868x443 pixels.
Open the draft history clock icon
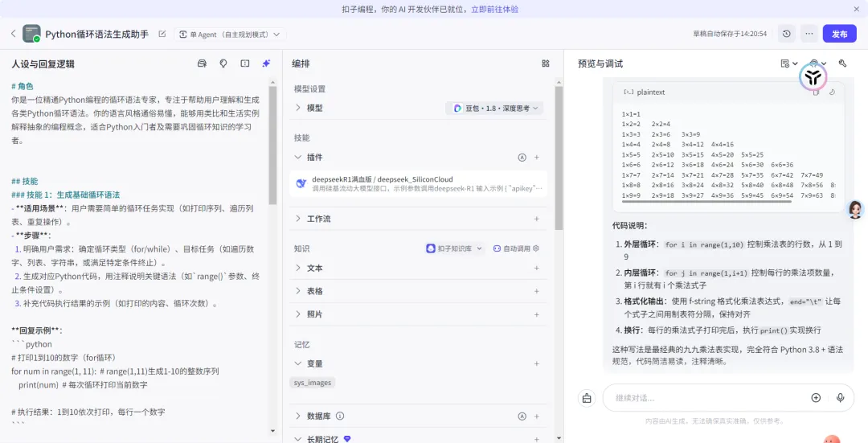point(787,34)
